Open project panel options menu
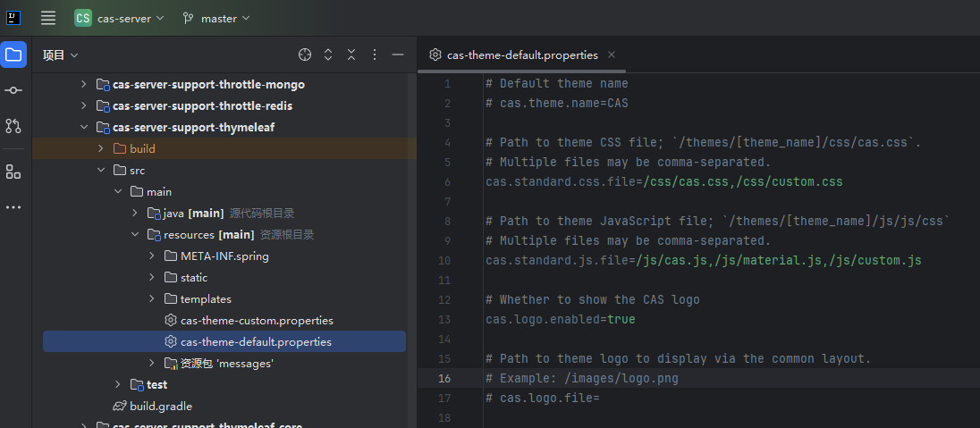The width and height of the screenshot is (980, 428). point(375,55)
